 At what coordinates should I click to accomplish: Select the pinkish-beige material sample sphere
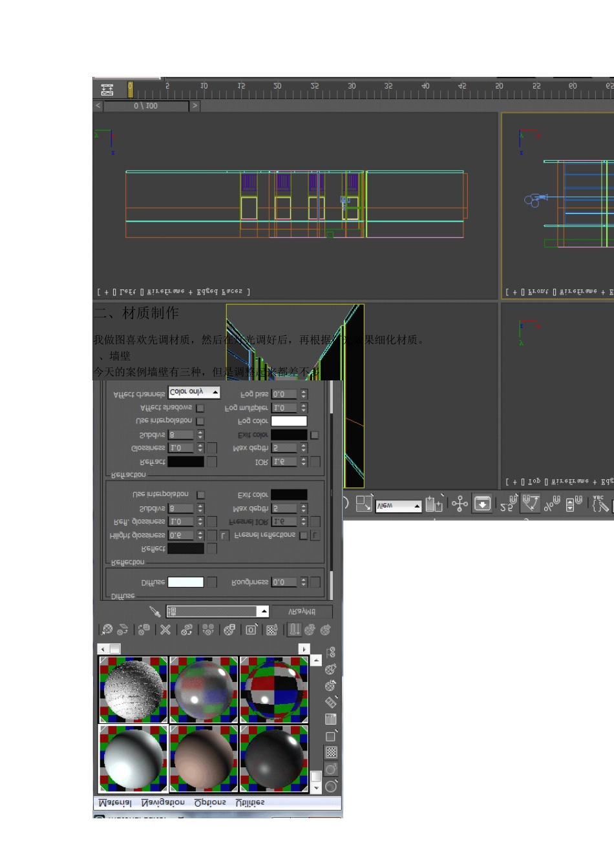coord(204,759)
